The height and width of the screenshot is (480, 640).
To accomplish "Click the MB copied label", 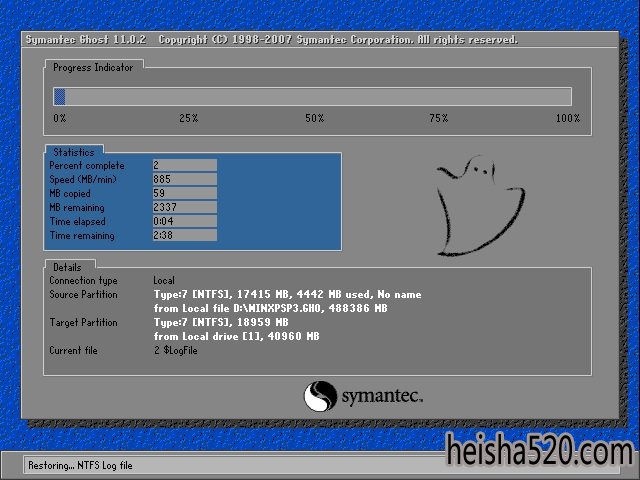I will click(x=70, y=193).
